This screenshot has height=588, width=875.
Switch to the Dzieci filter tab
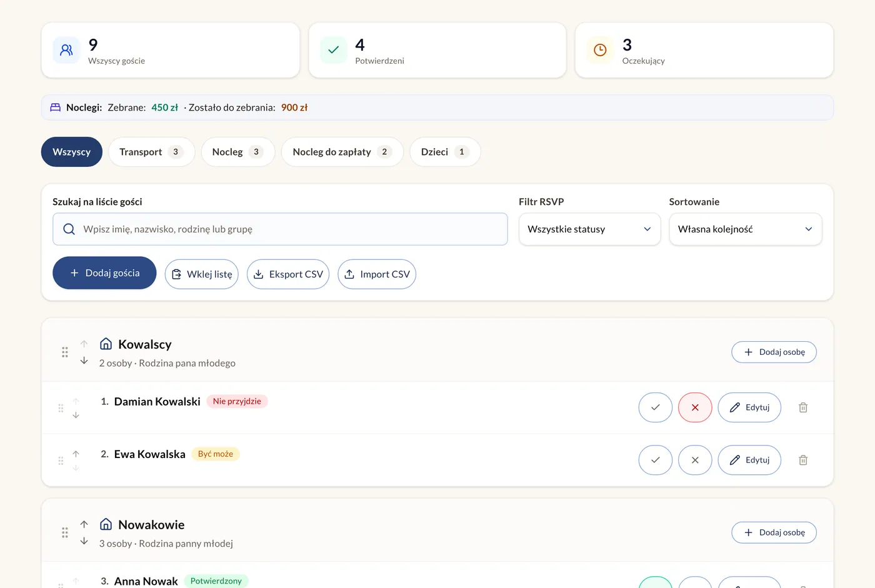point(445,152)
